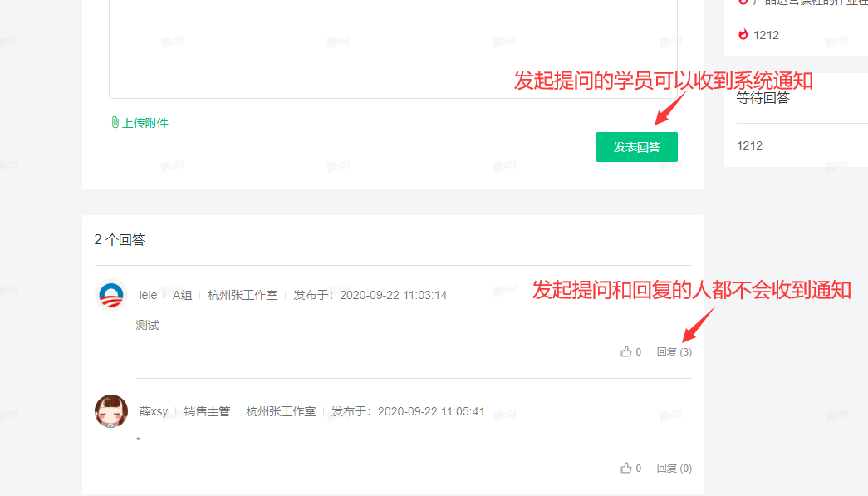Open lele's Obama-logo avatar

[111, 295]
